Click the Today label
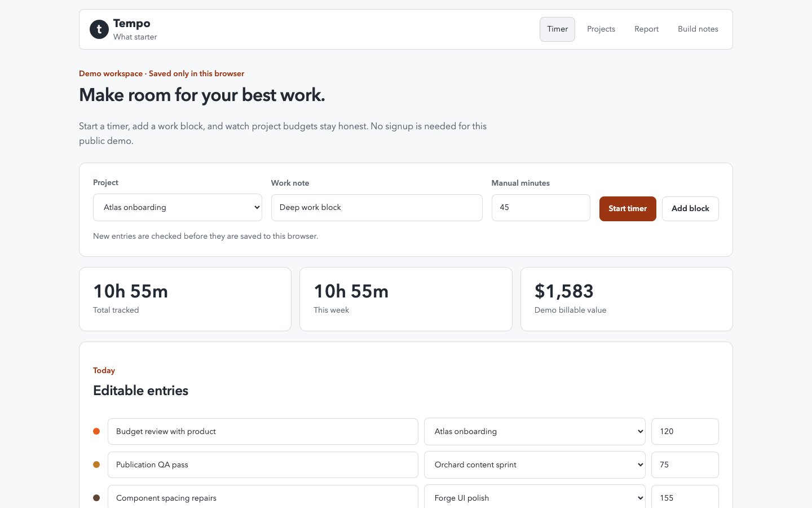812x508 pixels. pyautogui.click(x=104, y=370)
